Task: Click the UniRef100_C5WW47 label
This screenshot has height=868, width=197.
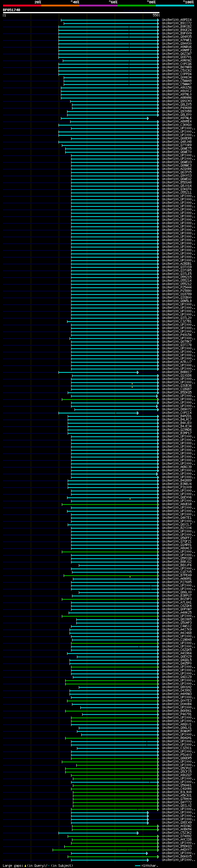Action: [x=176, y=84]
